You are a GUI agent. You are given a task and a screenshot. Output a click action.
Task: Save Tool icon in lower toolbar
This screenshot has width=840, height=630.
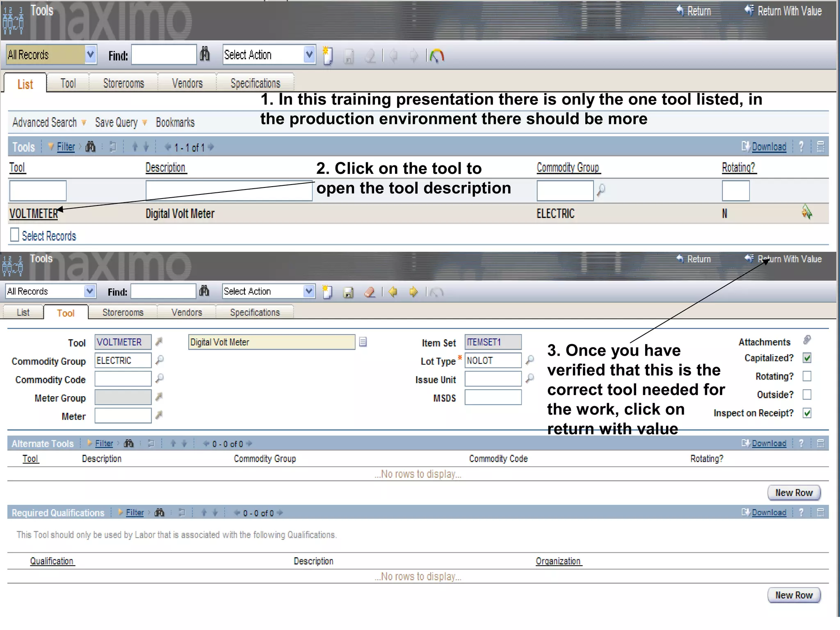[348, 292]
